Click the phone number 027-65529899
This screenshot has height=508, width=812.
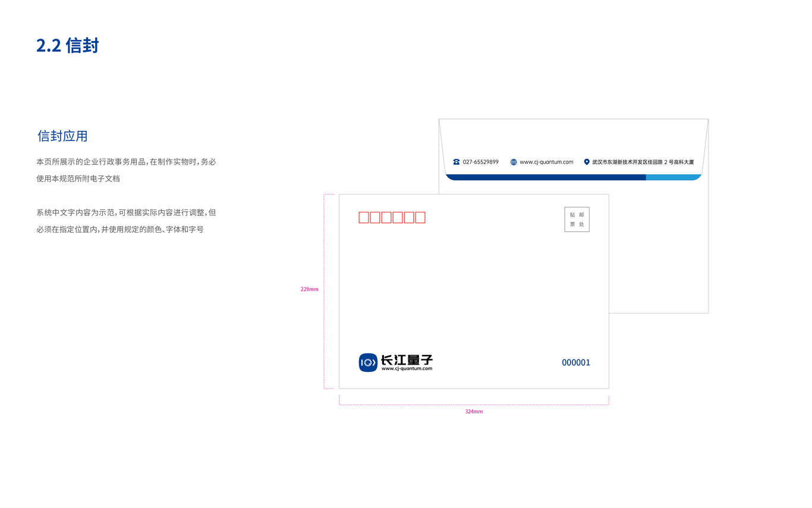pos(481,162)
